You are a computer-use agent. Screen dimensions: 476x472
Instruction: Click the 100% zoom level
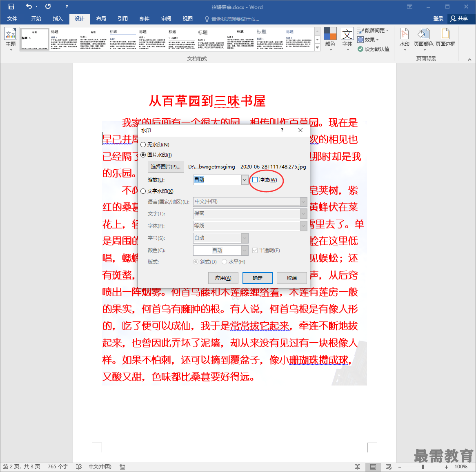pyautogui.click(x=461, y=467)
